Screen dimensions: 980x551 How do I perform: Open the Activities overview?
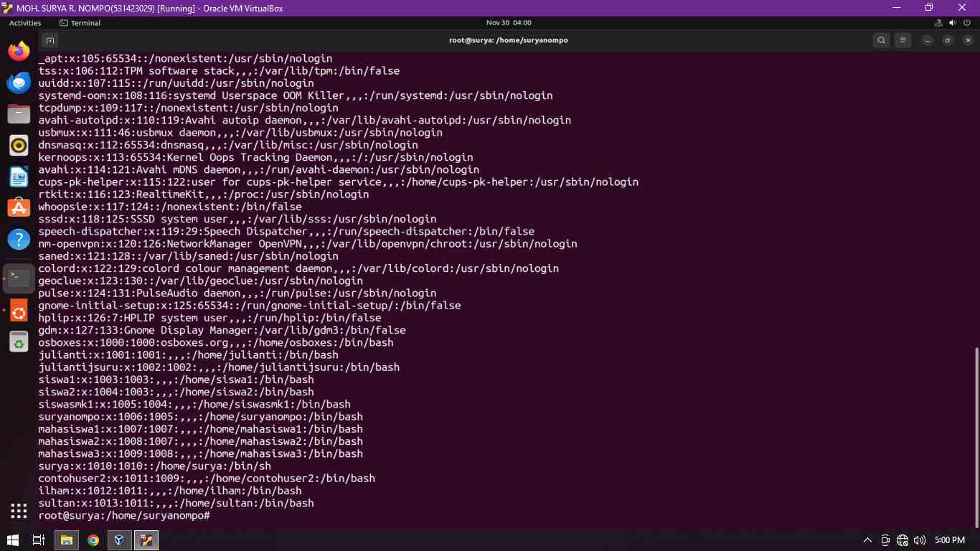coord(25,23)
